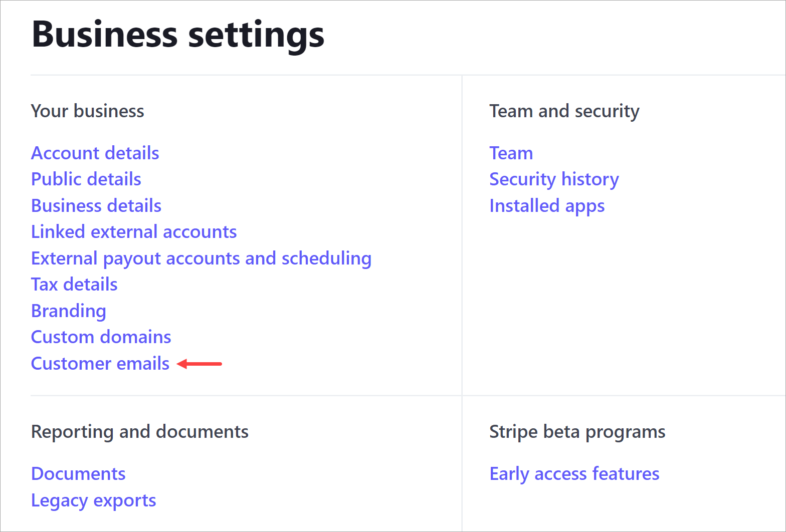The width and height of the screenshot is (786, 532).
Task: Click the Business settings page heading
Action: pyautogui.click(x=178, y=35)
